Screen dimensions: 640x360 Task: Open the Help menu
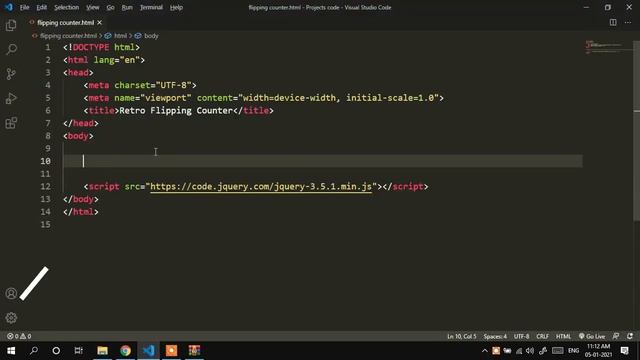(x=176, y=7)
